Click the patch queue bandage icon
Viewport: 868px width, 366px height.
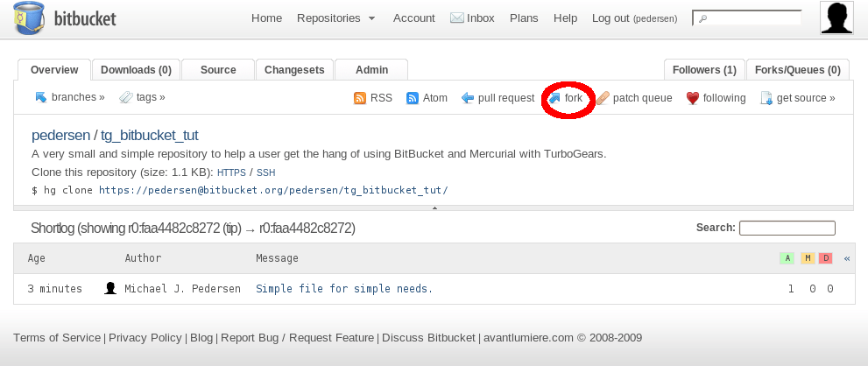(603, 98)
